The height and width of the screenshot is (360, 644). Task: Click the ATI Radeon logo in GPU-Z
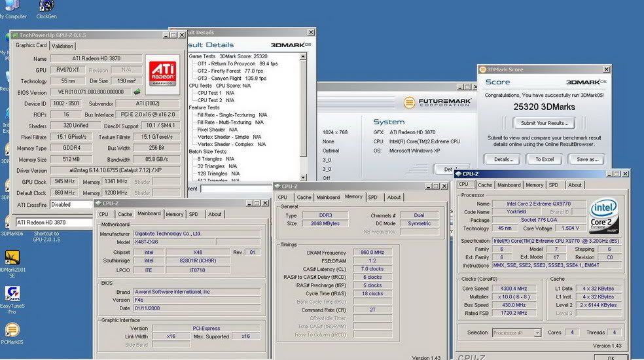pyautogui.click(x=162, y=71)
